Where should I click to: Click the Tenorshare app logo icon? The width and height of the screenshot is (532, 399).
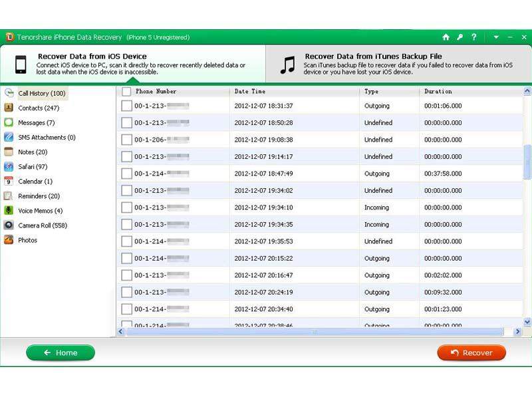coord(9,37)
